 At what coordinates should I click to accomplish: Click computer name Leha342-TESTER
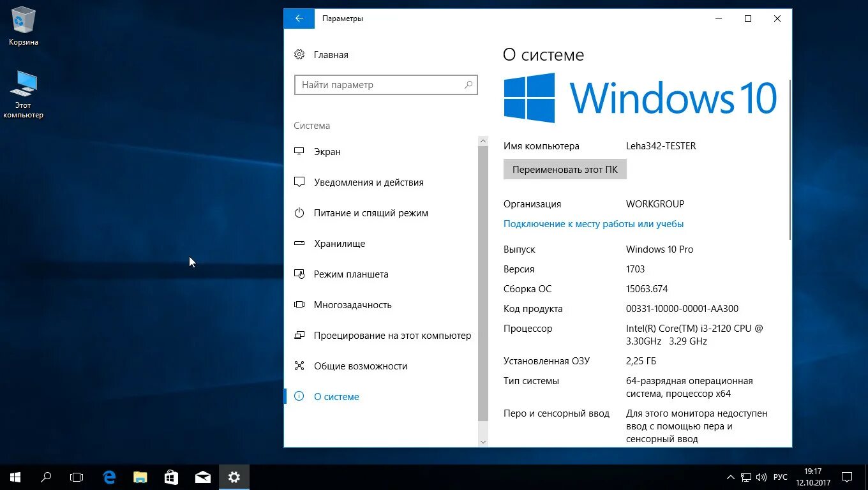[x=661, y=146]
